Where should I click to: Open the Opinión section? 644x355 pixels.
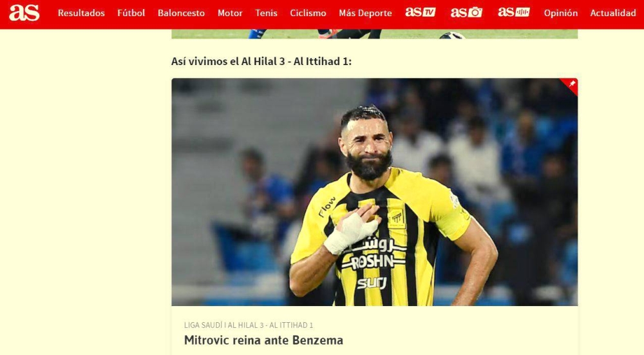tap(561, 13)
